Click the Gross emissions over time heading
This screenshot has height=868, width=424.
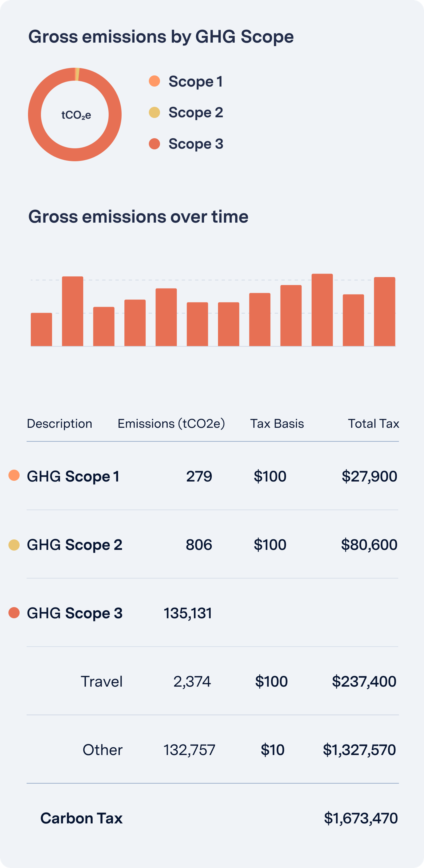tap(138, 216)
